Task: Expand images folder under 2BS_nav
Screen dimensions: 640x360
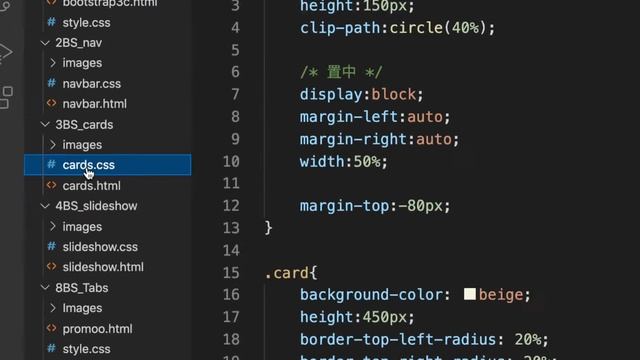Action: 52,63
